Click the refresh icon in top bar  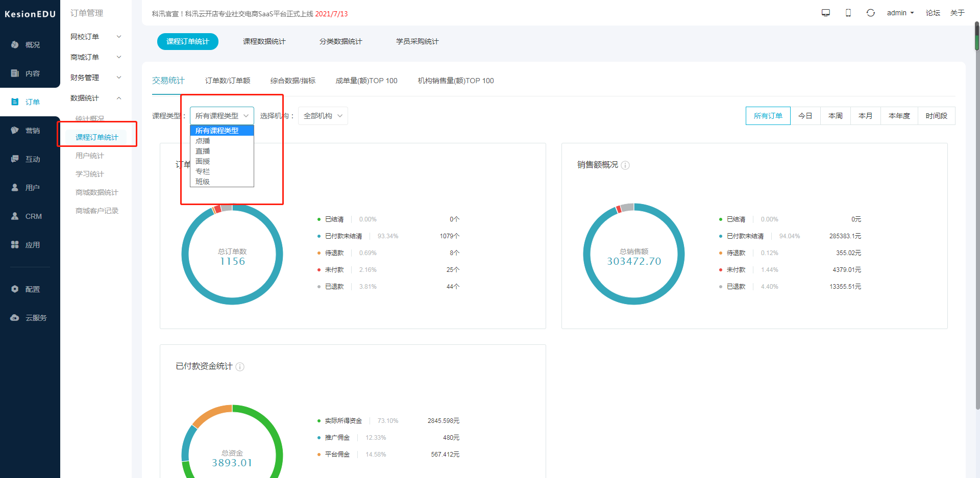click(x=871, y=13)
